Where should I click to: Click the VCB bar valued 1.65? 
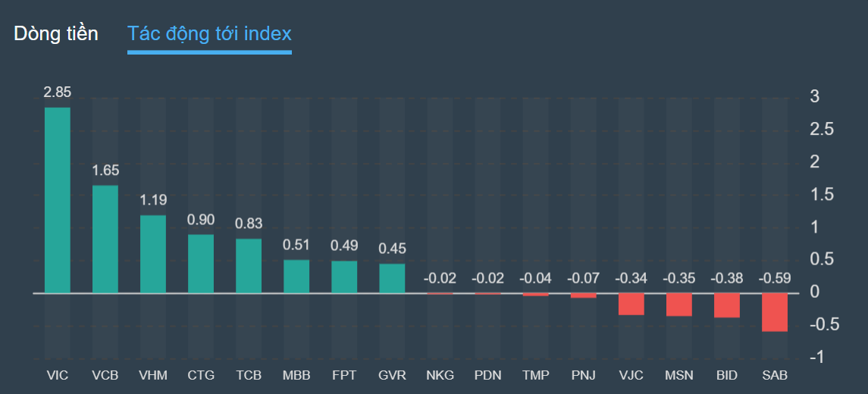coord(105,239)
